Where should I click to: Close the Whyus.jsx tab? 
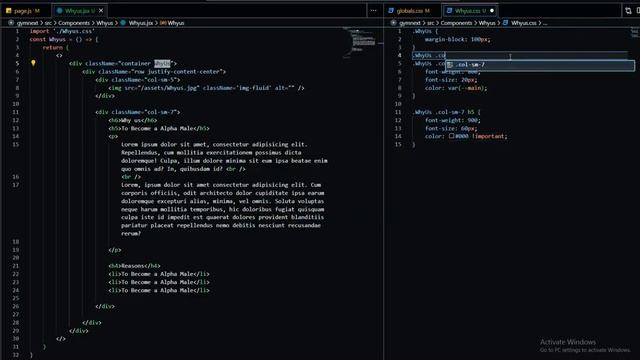[101, 11]
